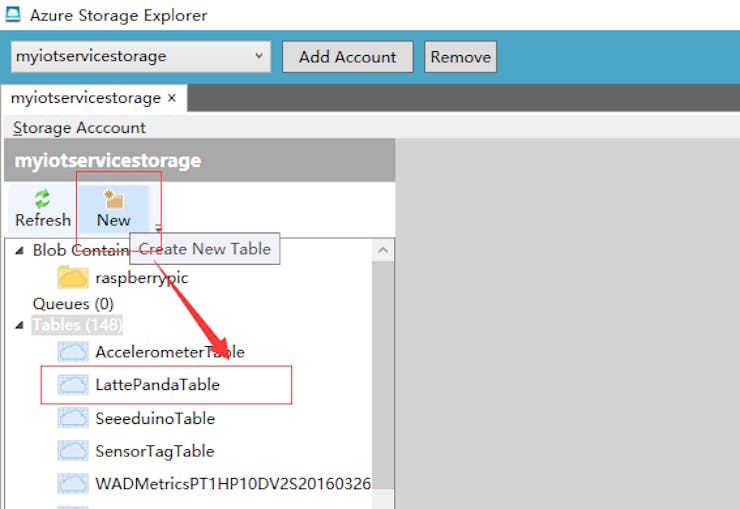The width and height of the screenshot is (740, 509).
Task: Close the myiotservicestorage tab
Action: tap(172, 98)
